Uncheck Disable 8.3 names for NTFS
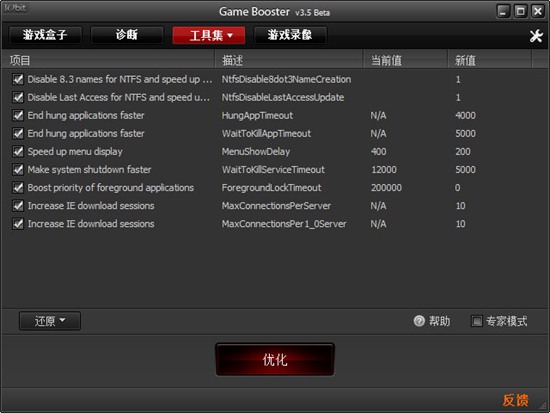Viewport: 550px width, 413px height. [18, 79]
